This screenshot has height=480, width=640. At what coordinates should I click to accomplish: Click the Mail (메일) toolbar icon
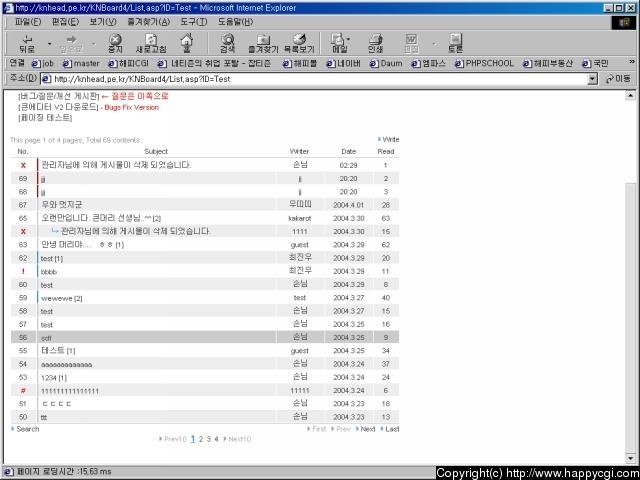(x=338, y=43)
